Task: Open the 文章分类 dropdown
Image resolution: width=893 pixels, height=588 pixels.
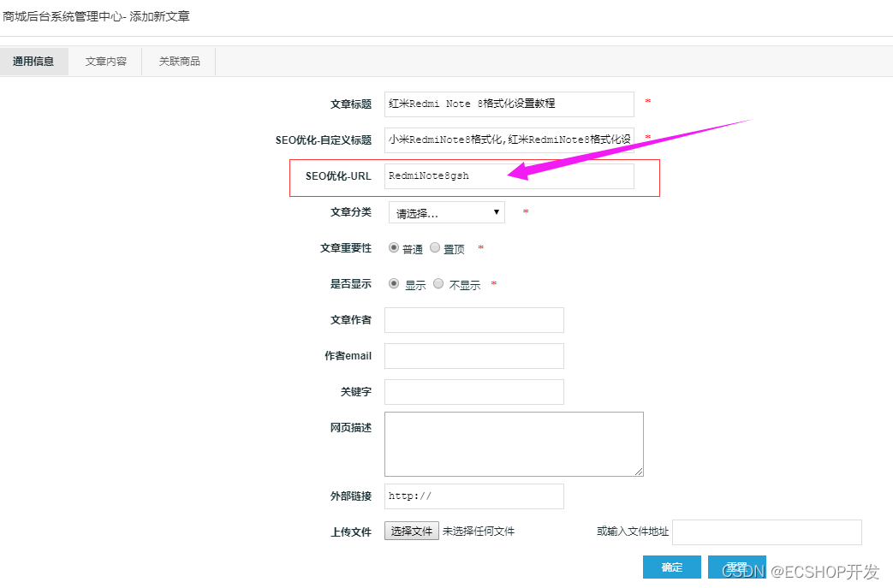Action: pos(447,212)
